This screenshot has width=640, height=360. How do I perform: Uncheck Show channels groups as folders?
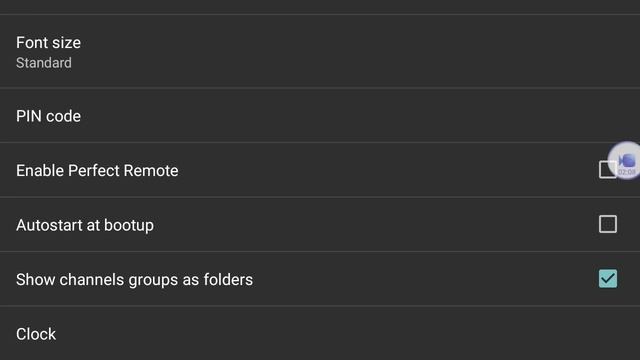coord(608,279)
